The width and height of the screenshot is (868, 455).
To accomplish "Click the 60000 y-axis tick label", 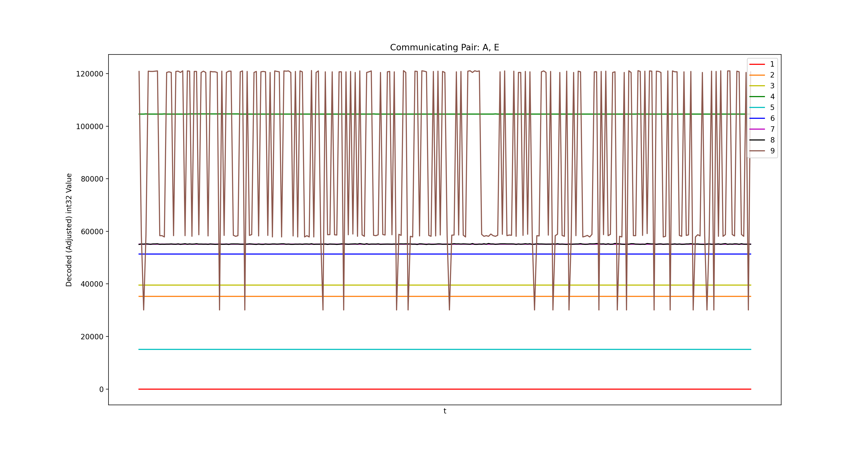I will (x=92, y=232).
